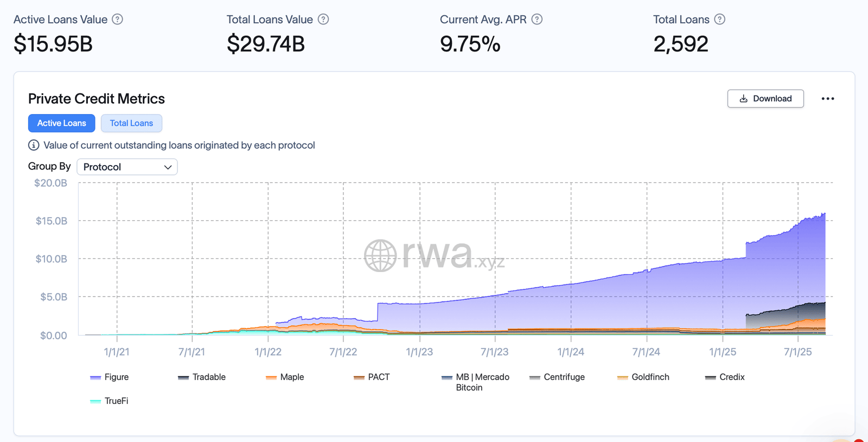Open the Active Loans Value help tooltip
This screenshot has height=442, width=868.
pos(117,19)
